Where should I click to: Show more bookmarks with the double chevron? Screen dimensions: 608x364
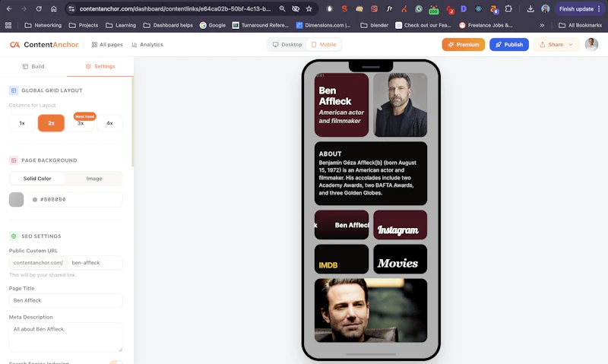pyautogui.click(x=542, y=25)
